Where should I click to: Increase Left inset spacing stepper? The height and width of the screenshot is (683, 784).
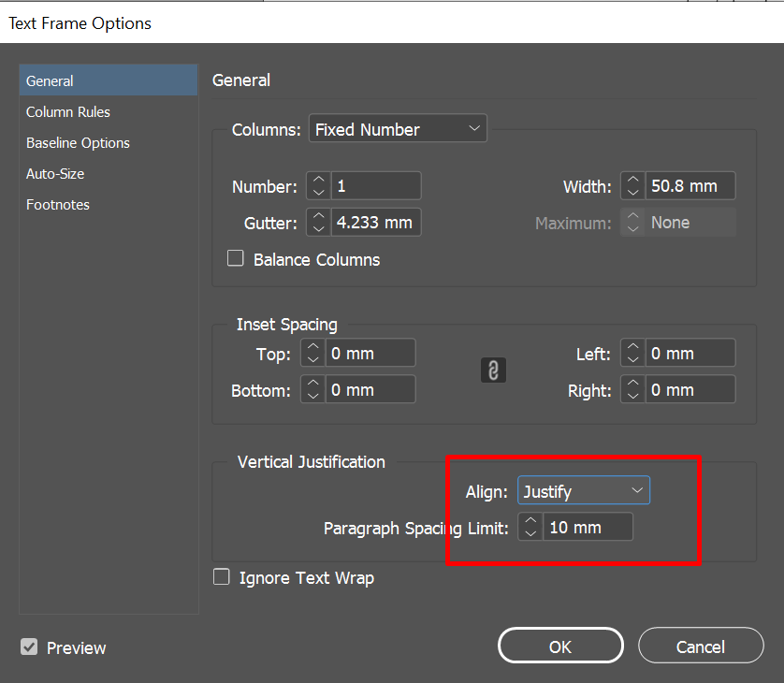633,348
